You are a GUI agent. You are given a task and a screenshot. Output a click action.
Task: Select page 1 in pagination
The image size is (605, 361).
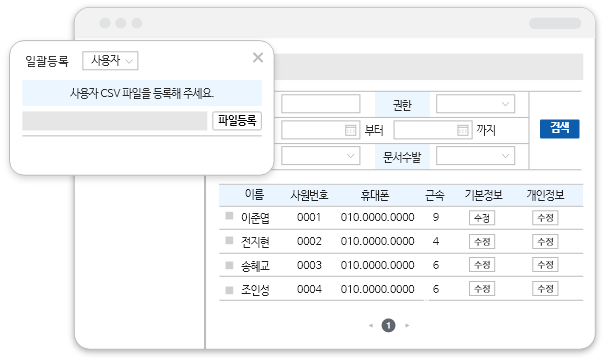coord(389,326)
